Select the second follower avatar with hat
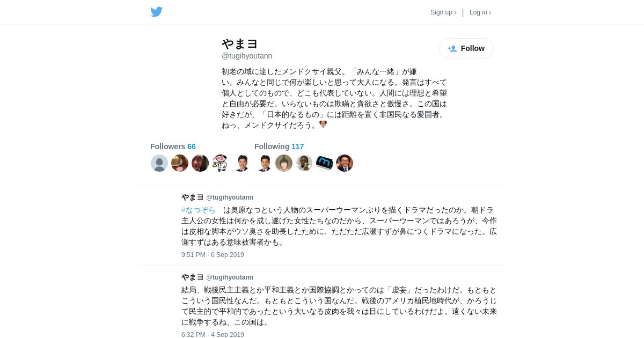Screen dimensions: 644x338 [180, 163]
